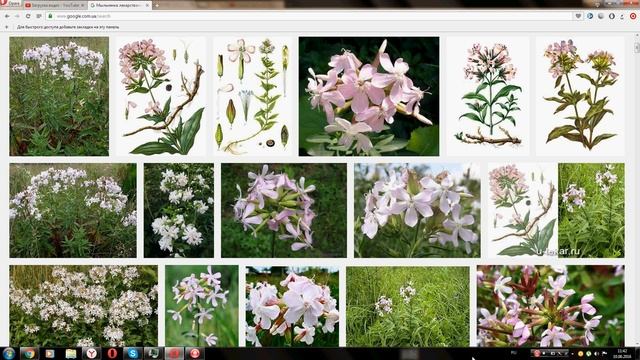Close the Google search tab
Screen dimensions: 640x360
tap(147, 5)
